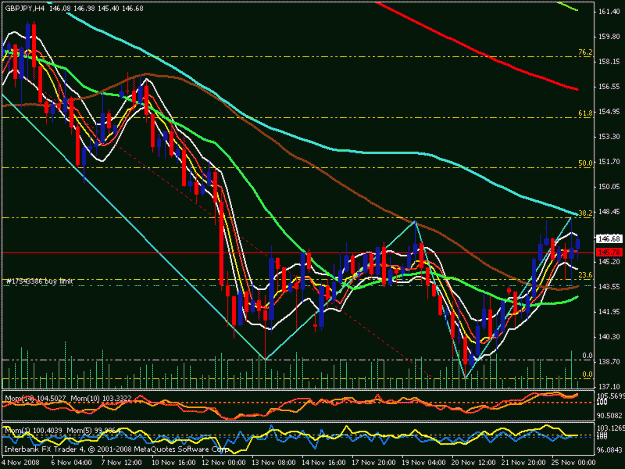Select the 141.95 price axis label
The width and height of the screenshot is (625, 469).
[609, 312]
